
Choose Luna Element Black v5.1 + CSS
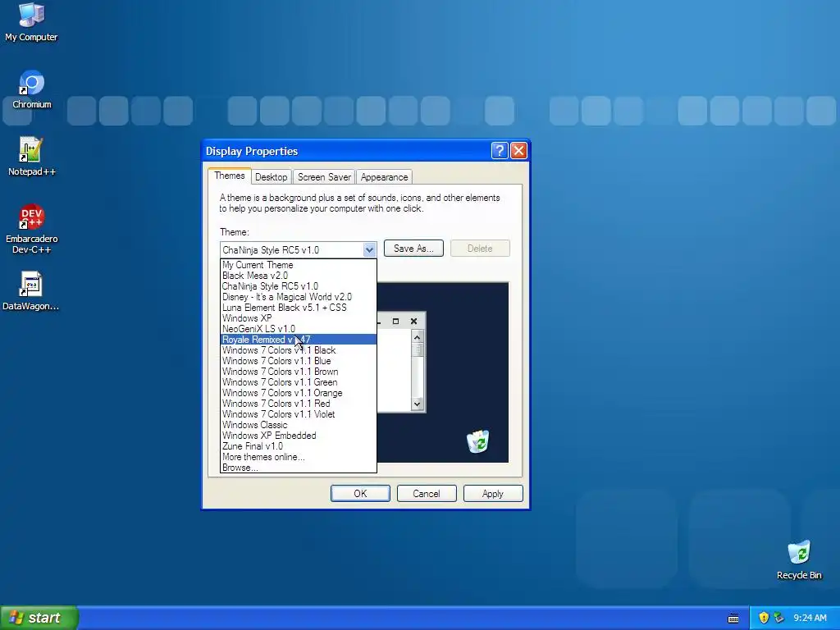[x=299, y=308]
